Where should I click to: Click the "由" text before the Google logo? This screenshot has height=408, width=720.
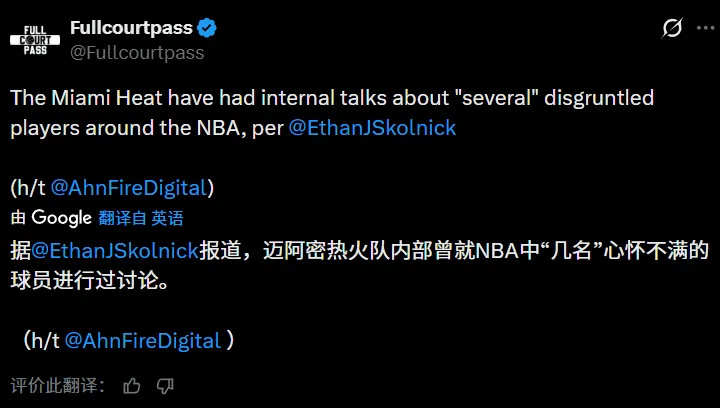[19, 218]
